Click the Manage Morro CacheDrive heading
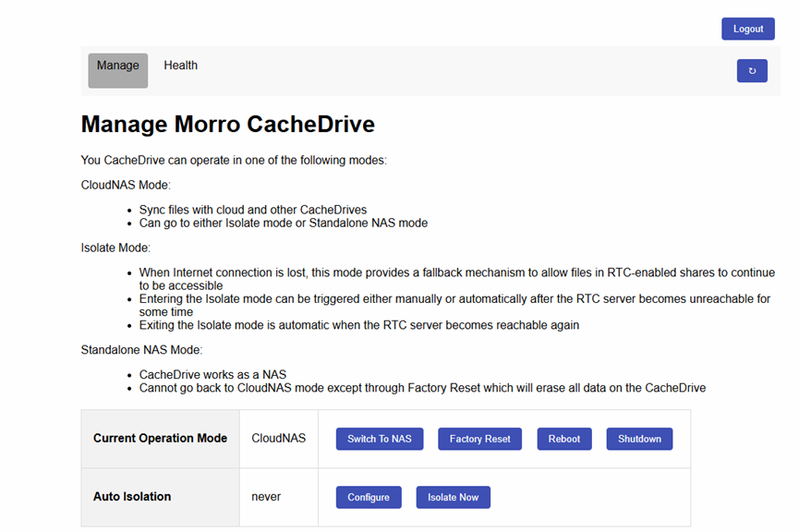Viewport: 799px width, 532px height. pos(228,125)
